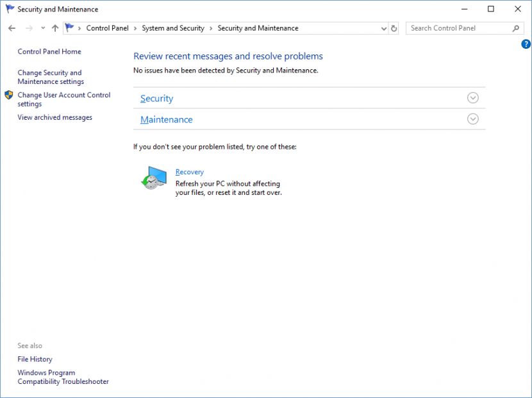Click breadcrumb arrow after Control Panel
532x398 pixels.
pos(135,28)
